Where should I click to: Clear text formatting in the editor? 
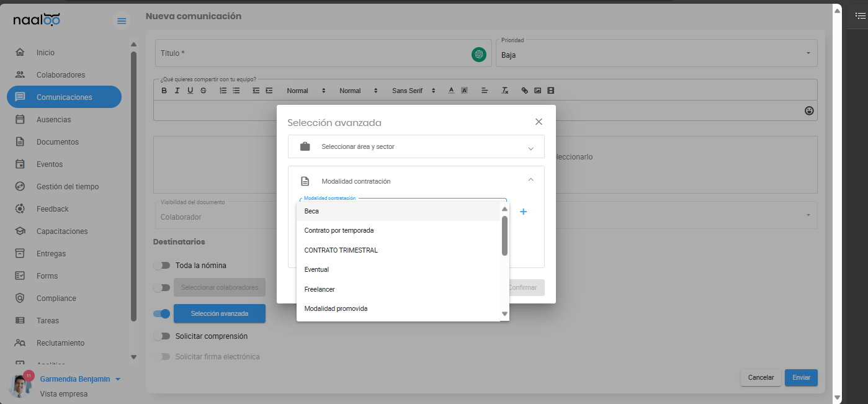(505, 91)
